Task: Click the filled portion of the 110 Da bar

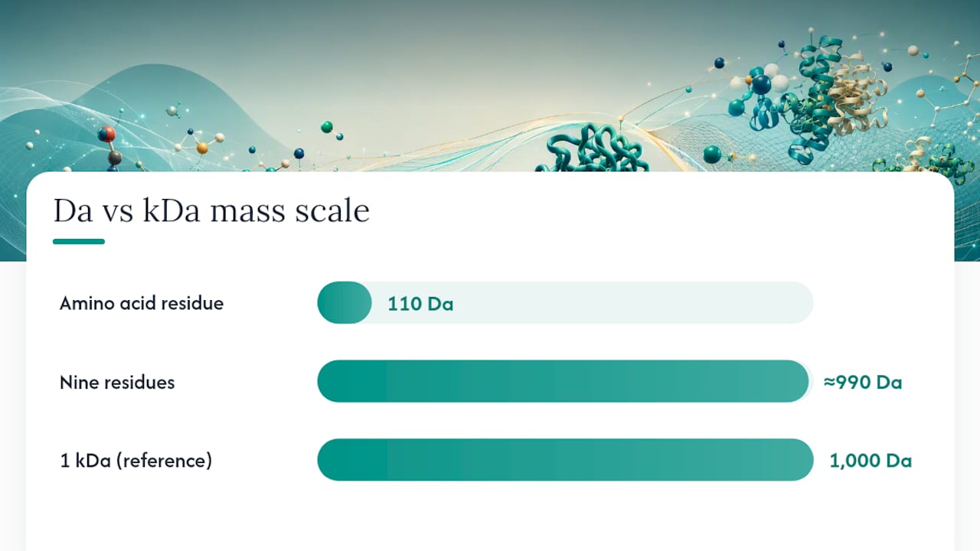Action: pos(345,303)
